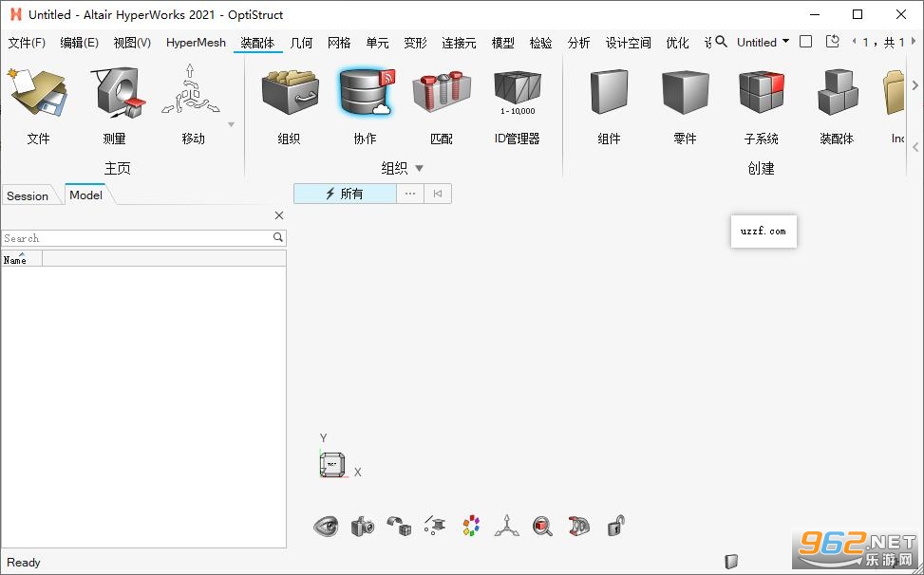924x575 pixels.
Task: Open the 文件(F) menu
Action: click(x=27, y=43)
